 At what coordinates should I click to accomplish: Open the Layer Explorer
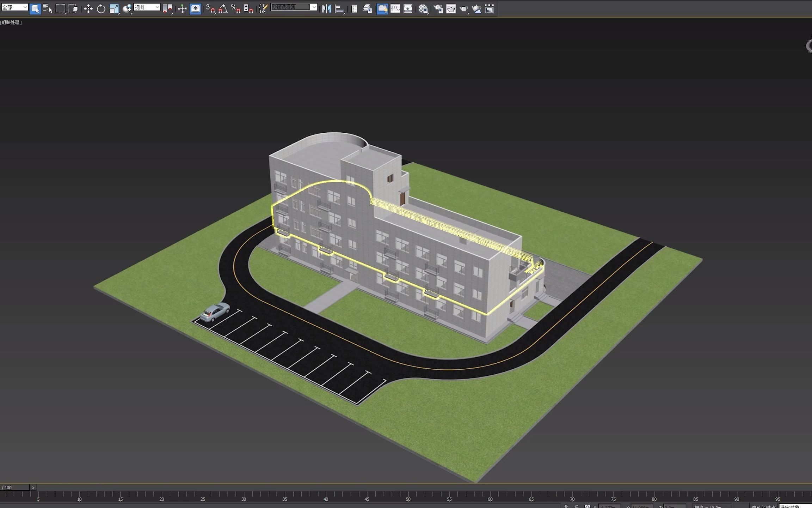coord(367,9)
